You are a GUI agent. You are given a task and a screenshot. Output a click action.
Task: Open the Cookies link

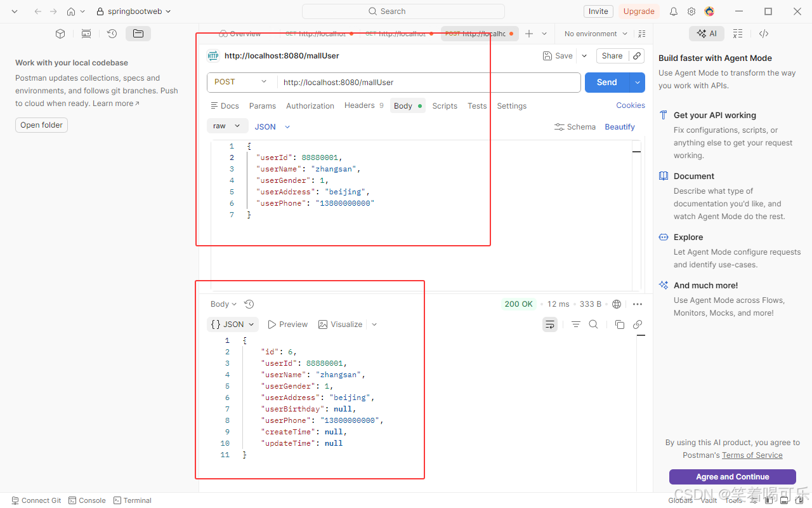[631, 105]
